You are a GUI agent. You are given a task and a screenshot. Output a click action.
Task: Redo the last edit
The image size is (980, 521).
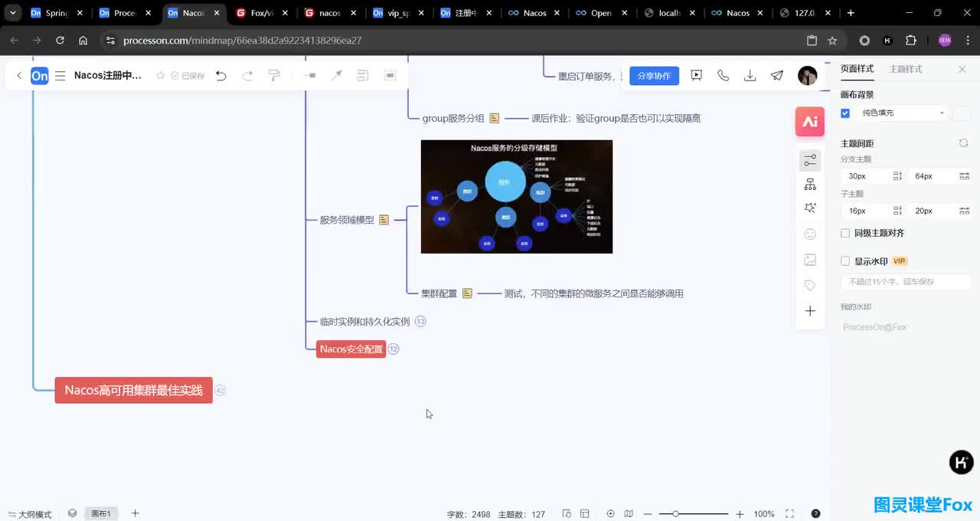(247, 76)
